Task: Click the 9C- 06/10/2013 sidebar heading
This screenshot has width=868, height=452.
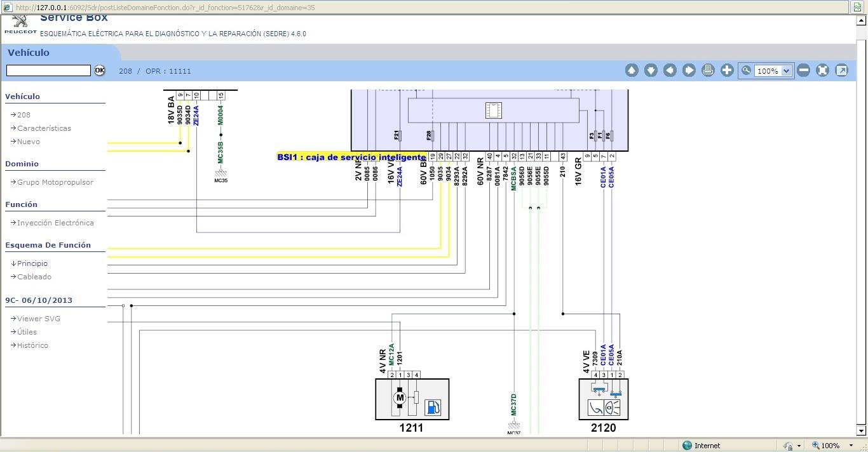Action: [x=39, y=300]
